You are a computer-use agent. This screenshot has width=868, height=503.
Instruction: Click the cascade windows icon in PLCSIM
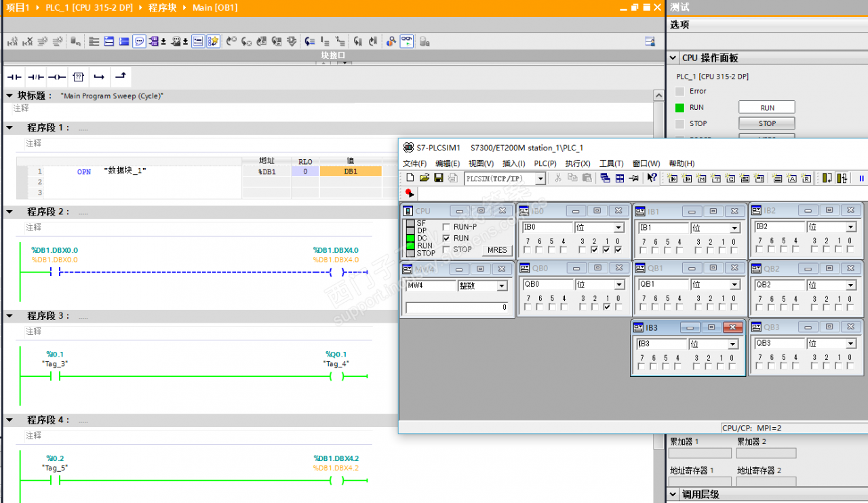click(605, 178)
